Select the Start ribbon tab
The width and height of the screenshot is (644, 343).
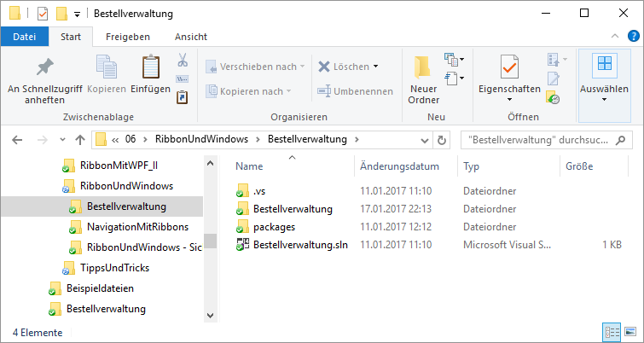tap(71, 37)
